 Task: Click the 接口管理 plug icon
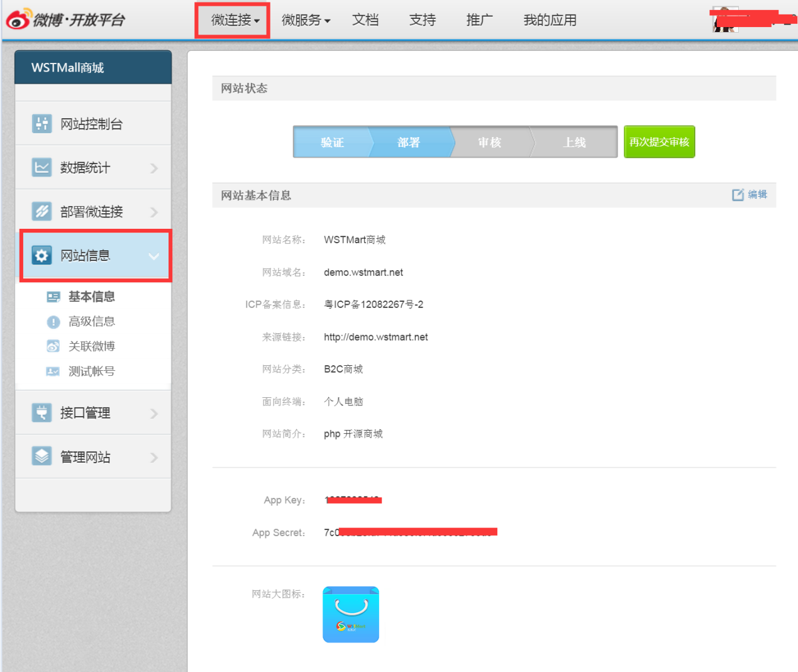tap(42, 412)
